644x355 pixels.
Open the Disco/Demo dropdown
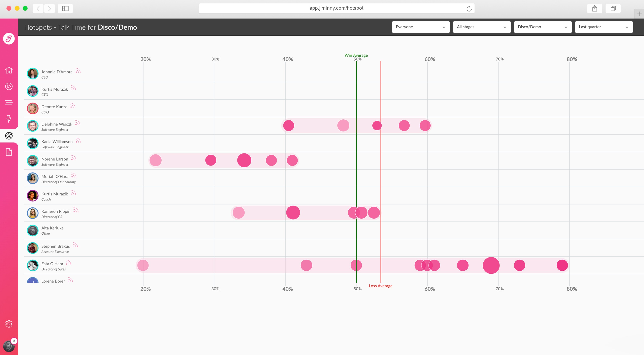click(x=543, y=27)
